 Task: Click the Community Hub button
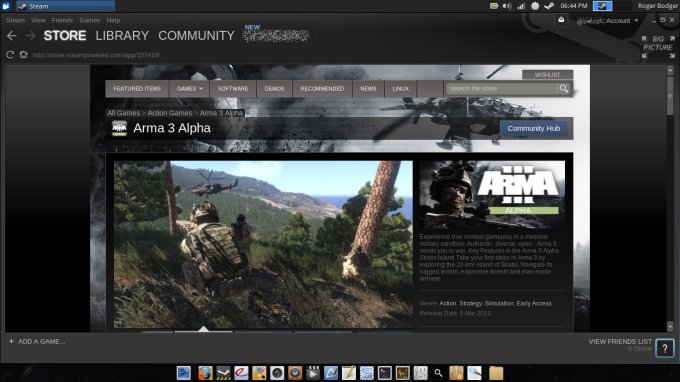pos(534,128)
